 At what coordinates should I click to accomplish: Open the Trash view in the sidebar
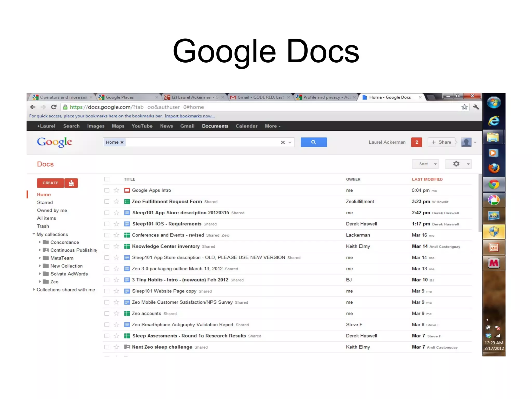pyautogui.click(x=43, y=226)
